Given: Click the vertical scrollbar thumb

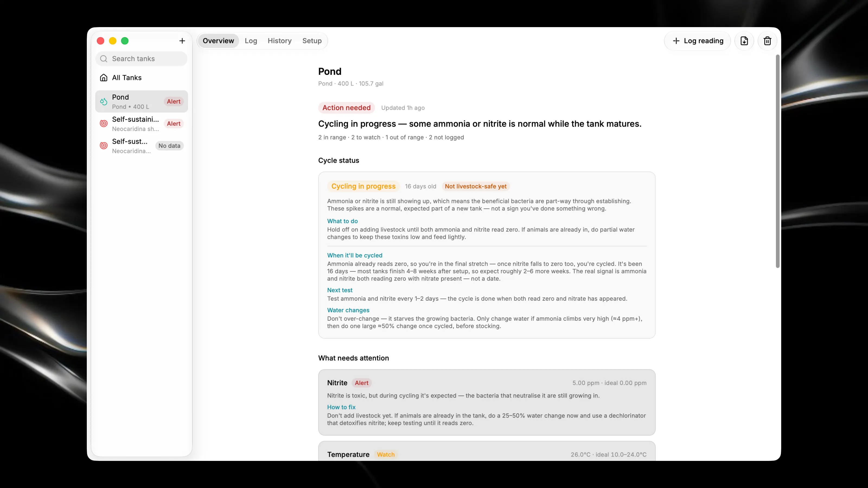Looking at the screenshot, I should [x=778, y=161].
